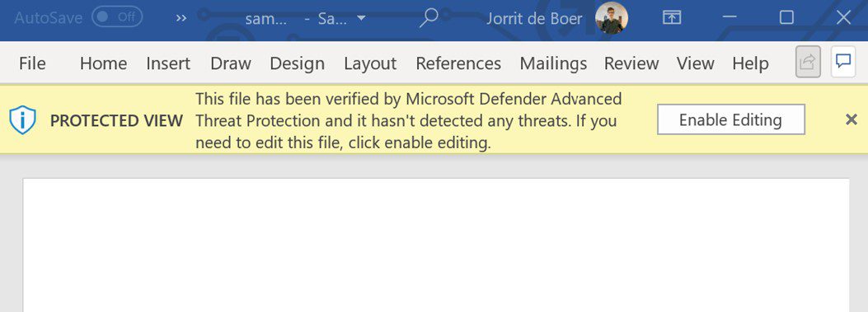
Task: Select the View tab
Action: [x=695, y=63]
